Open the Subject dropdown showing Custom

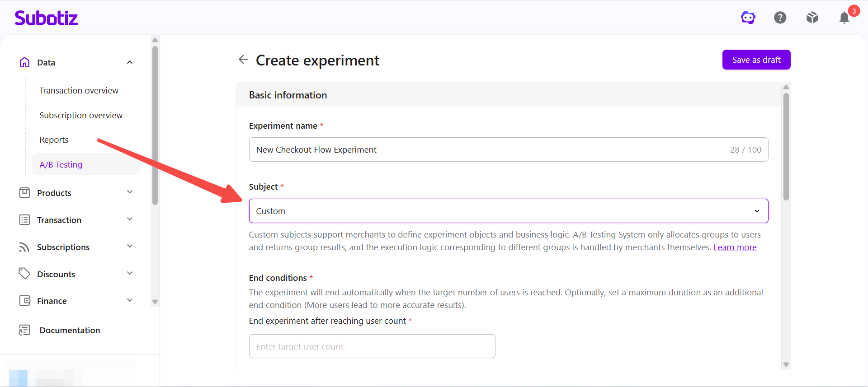click(x=509, y=211)
